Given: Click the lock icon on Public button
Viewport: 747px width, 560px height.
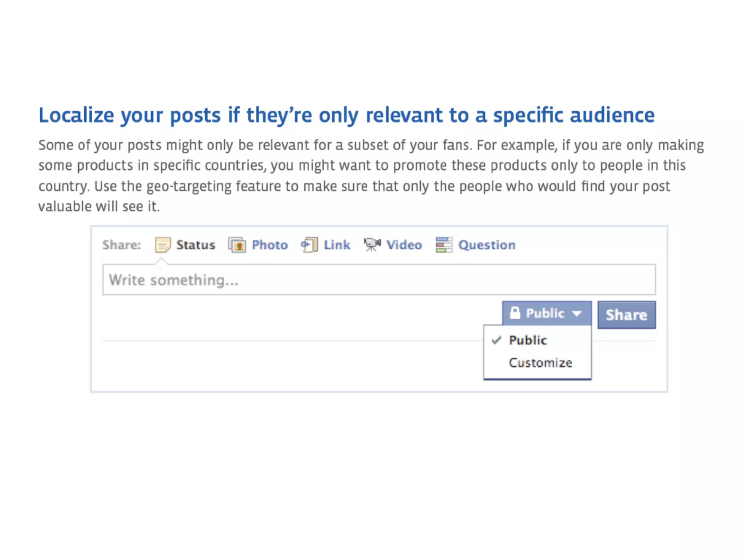Looking at the screenshot, I should coord(515,313).
